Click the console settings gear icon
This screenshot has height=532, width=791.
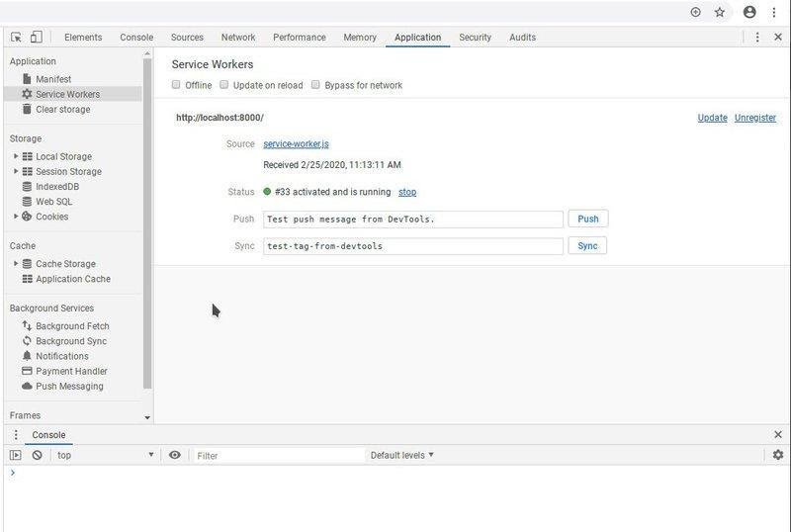[777, 455]
